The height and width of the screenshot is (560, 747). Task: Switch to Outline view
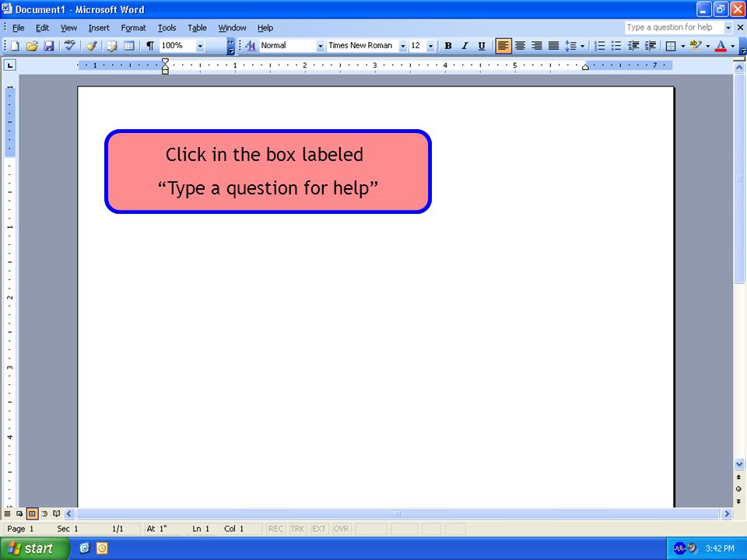44,514
